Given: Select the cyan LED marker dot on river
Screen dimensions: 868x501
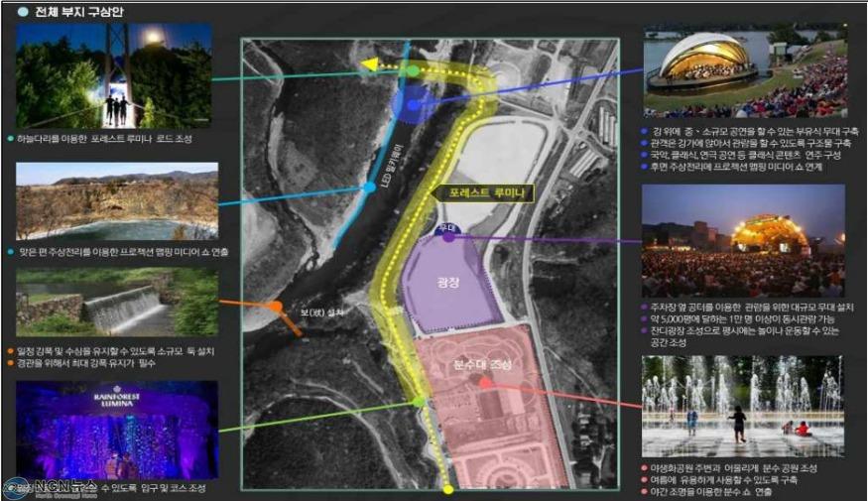Looking at the screenshot, I should coord(369,188).
